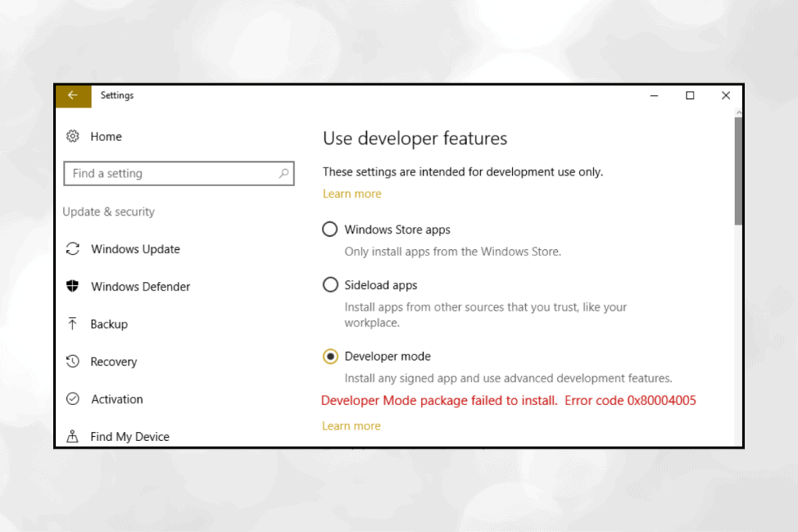Click Only install apps from the Windows Store text
Viewport: 798px width, 532px height.
(453, 252)
